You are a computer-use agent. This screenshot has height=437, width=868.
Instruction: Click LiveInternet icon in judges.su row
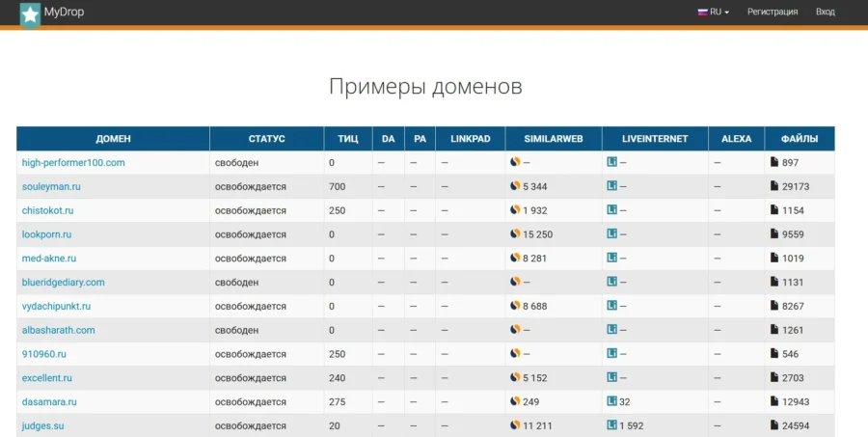611,424
